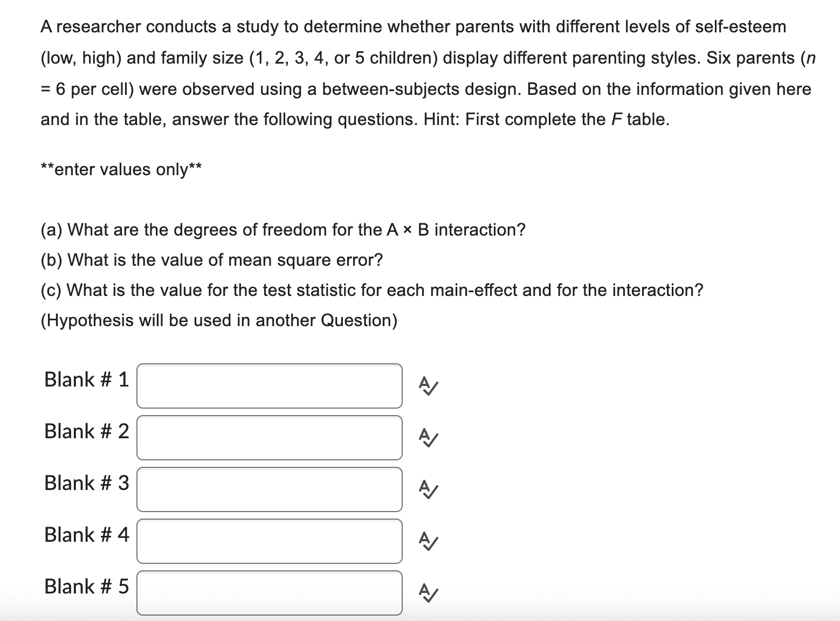The width and height of the screenshot is (840, 621).
Task: Click the Blank # 1 label
Action: click(86, 379)
